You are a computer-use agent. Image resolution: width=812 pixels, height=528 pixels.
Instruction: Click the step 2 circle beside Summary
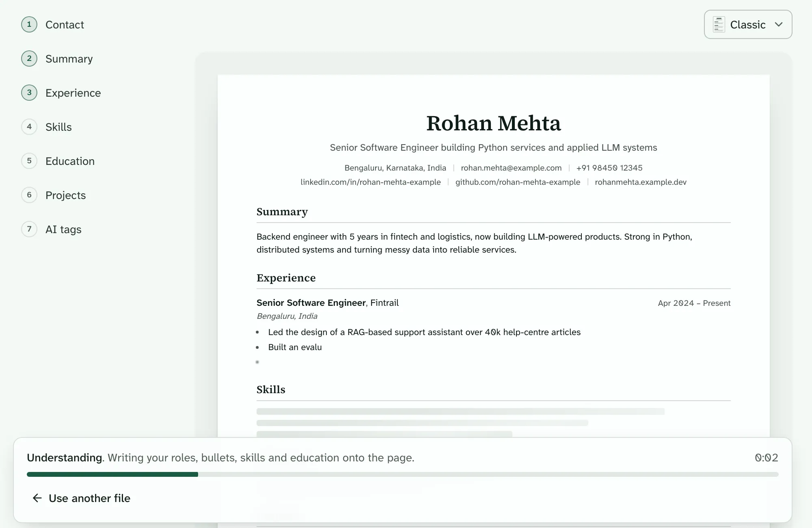click(29, 58)
